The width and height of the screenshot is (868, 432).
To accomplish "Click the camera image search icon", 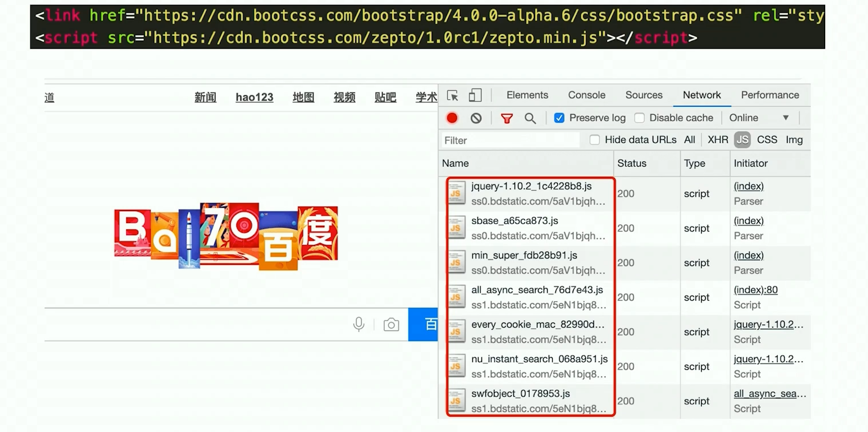I will (391, 325).
